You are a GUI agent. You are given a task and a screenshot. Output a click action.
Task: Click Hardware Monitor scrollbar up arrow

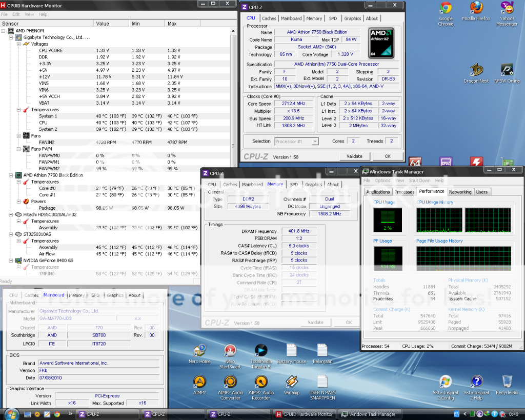click(x=233, y=31)
